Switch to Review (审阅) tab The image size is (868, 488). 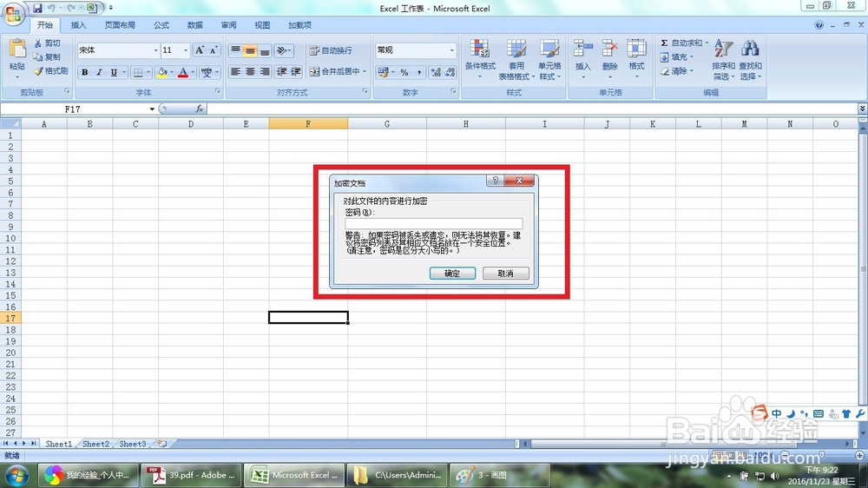click(228, 25)
